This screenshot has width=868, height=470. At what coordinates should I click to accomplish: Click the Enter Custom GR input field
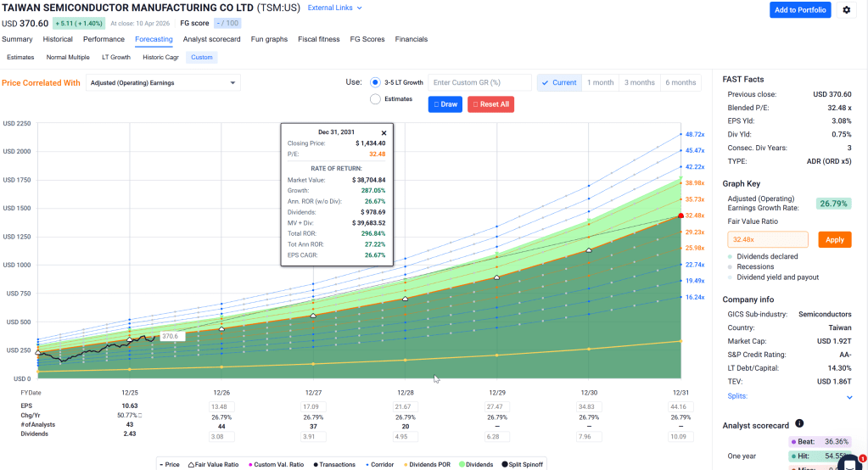tap(479, 82)
